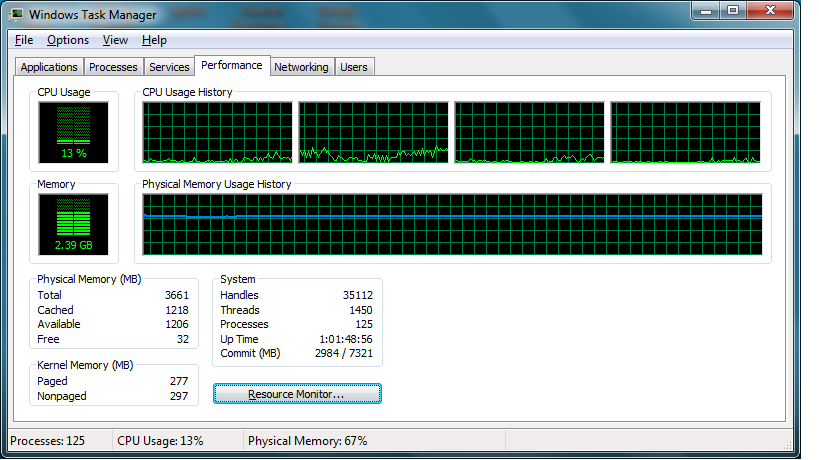Click the System Processes value 125
Screen dimensions: 819x460
pyautogui.click(x=364, y=324)
